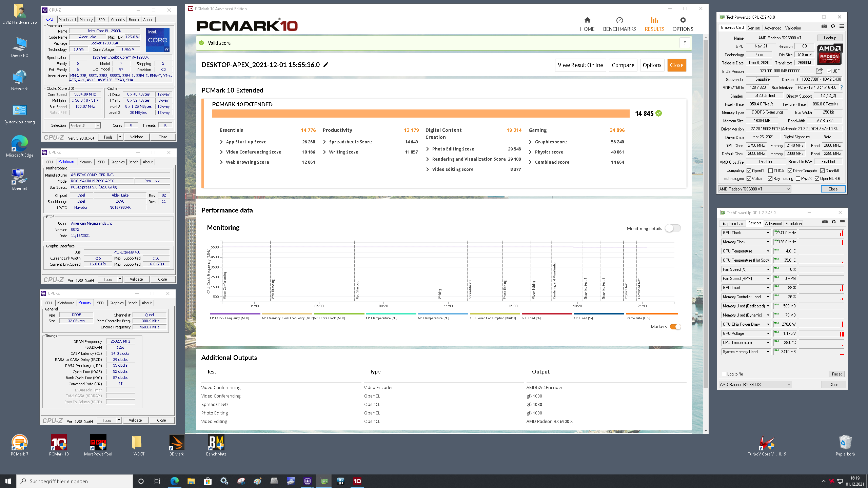
Task: Expand Graphics score under Gaming
Action: point(530,142)
